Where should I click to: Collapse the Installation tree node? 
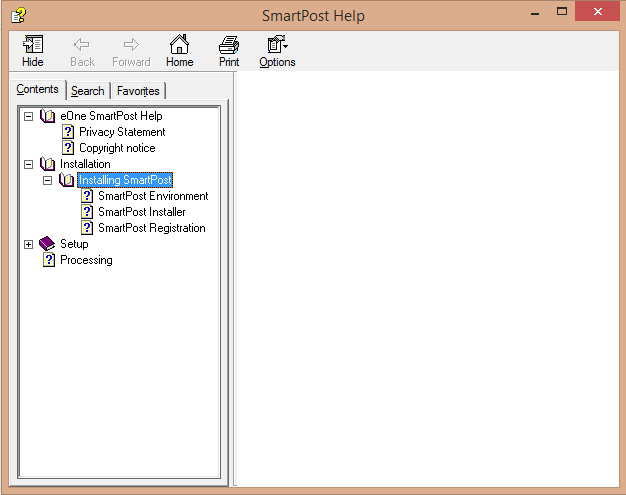(28, 164)
